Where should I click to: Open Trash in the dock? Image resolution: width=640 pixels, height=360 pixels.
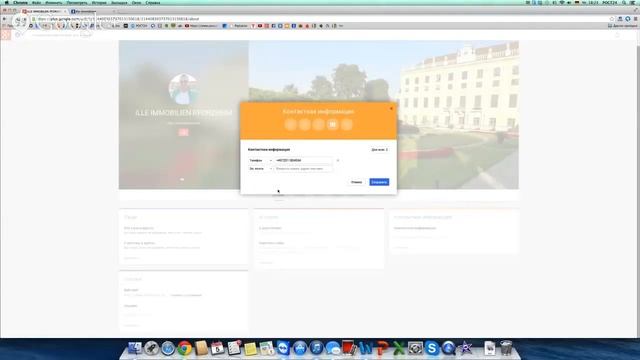click(x=506, y=348)
